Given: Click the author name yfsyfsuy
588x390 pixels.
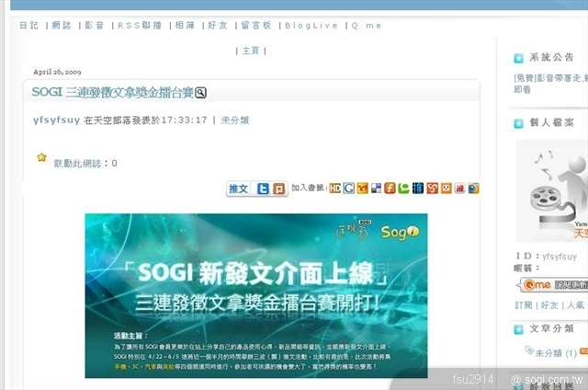Looking at the screenshot, I should pos(57,120).
